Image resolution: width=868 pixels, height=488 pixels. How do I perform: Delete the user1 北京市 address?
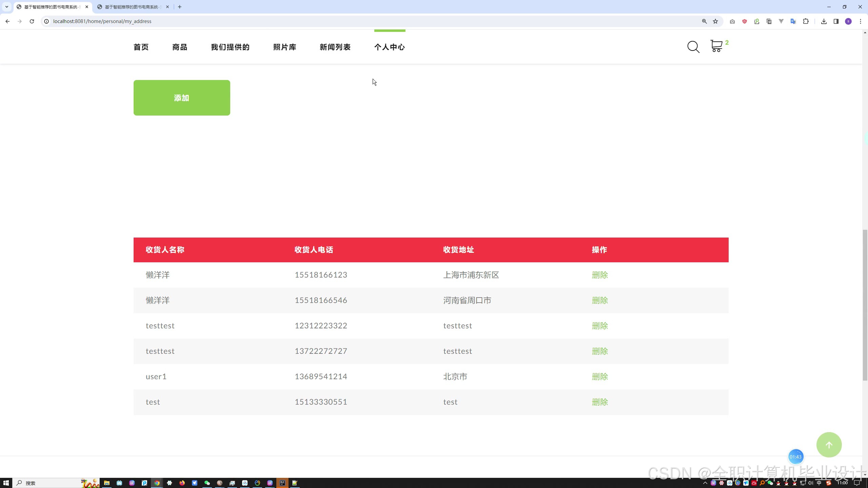[x=599, y=377]
